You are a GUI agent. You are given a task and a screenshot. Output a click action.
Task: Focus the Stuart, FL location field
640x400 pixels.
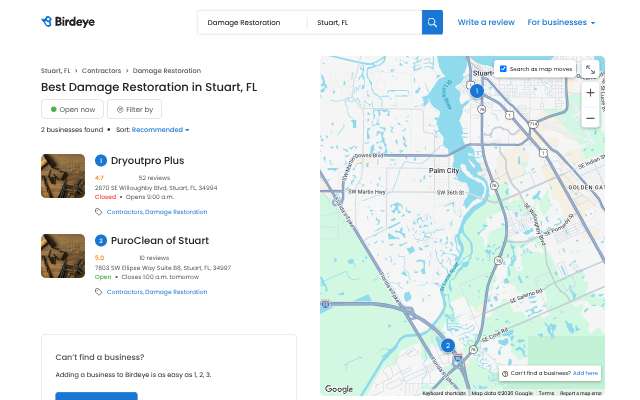(x=364, y=22)
